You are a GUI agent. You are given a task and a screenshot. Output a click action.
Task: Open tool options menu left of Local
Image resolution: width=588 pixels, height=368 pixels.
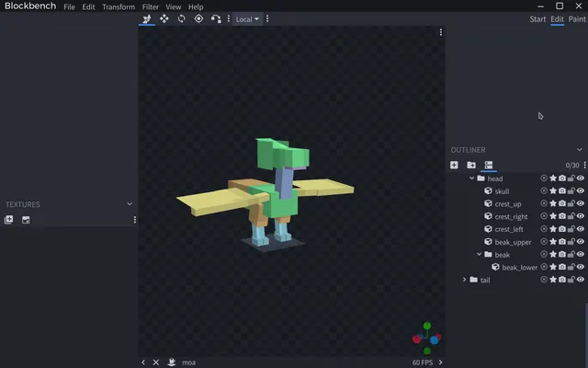pos(229,18)
